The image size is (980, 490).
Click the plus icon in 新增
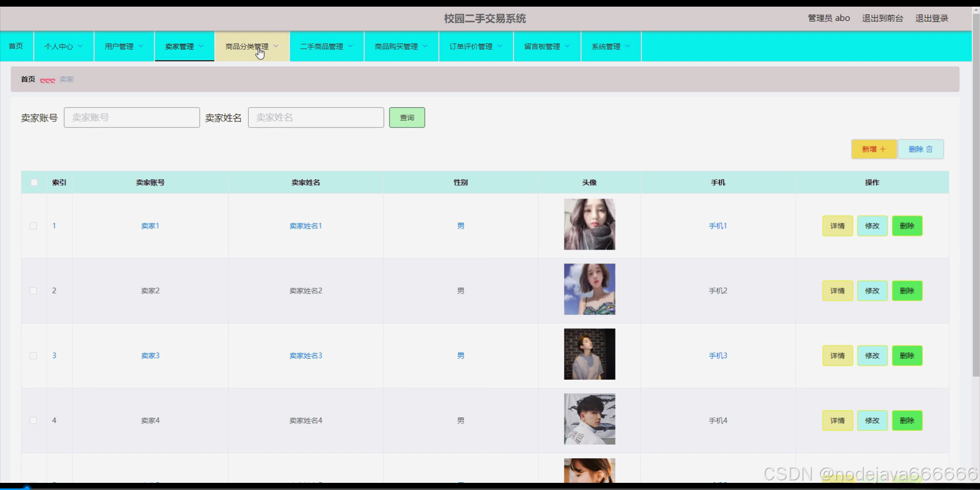[x=883, y=149]
